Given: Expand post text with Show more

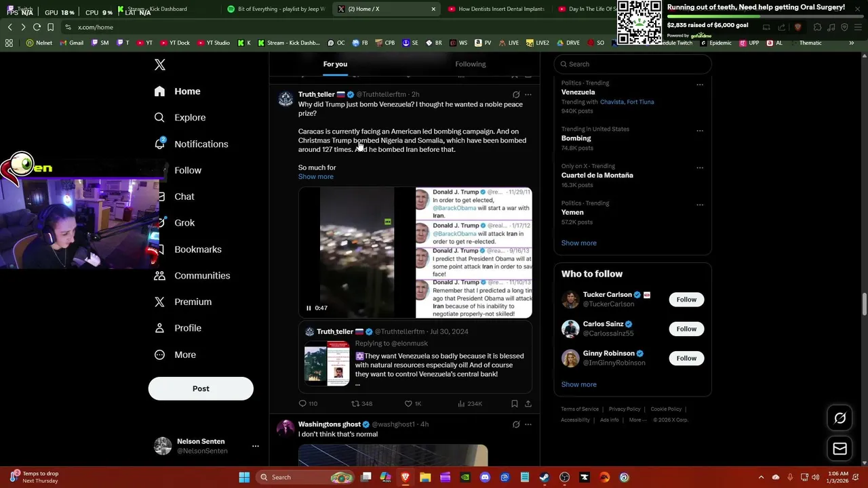Looking at the screenshot, I should (316, 176).
